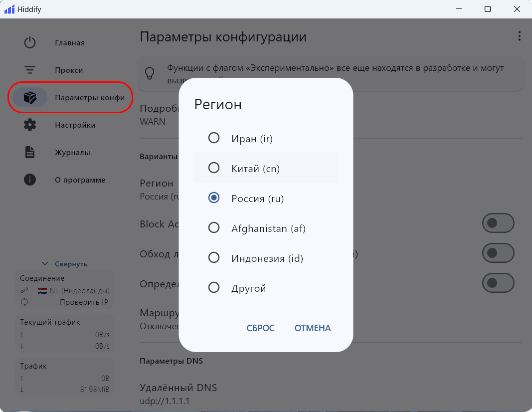The image size is (532, 412).
Task: Click the refresh icon beside Проверить IP
Action: click(x=24, y=302)
